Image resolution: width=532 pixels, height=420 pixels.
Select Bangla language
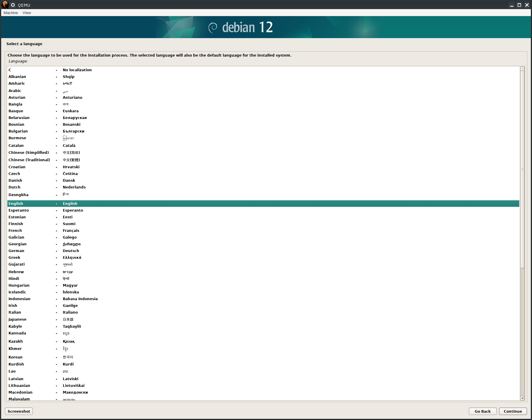(x=263, y=104)
